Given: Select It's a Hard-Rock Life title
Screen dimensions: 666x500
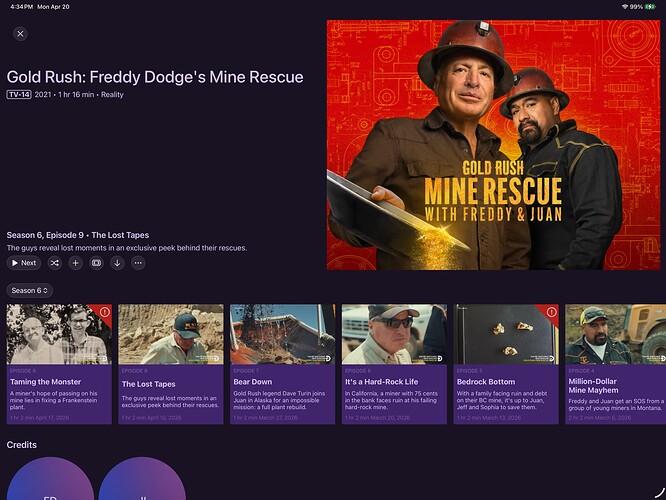Looking at the screenshot, I should tap(381, 382).
